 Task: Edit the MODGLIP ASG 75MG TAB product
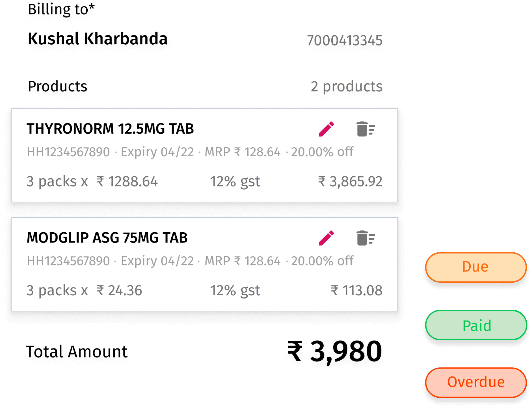(x=326, y=238)
